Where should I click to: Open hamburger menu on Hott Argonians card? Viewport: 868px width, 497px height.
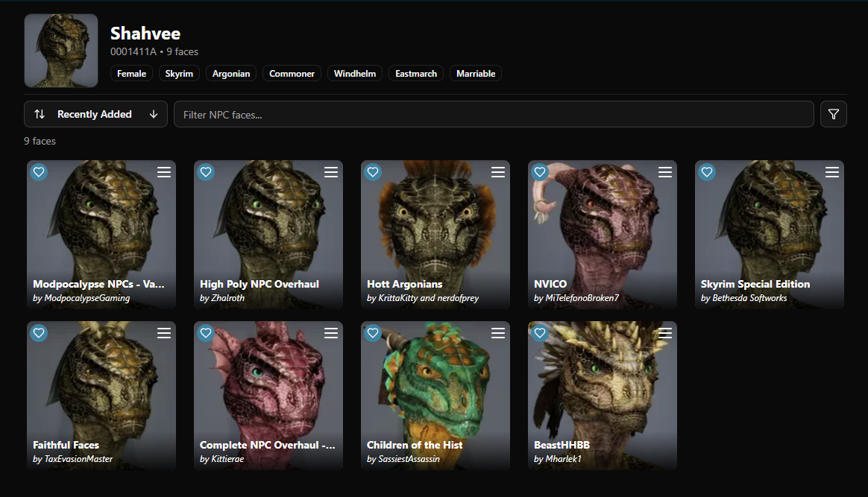pyautogui.click(x=498, y=172)
